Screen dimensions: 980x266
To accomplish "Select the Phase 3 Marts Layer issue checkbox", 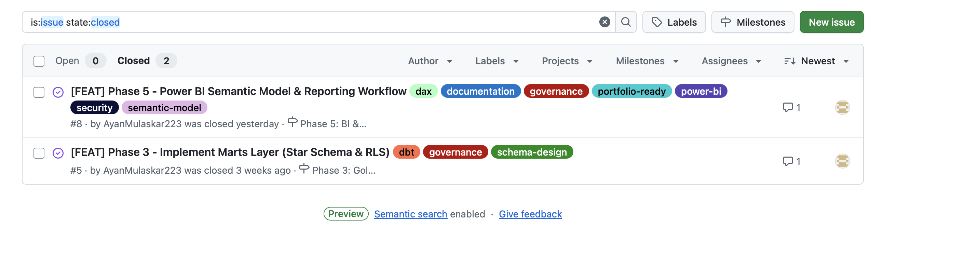I will [39, 153].
